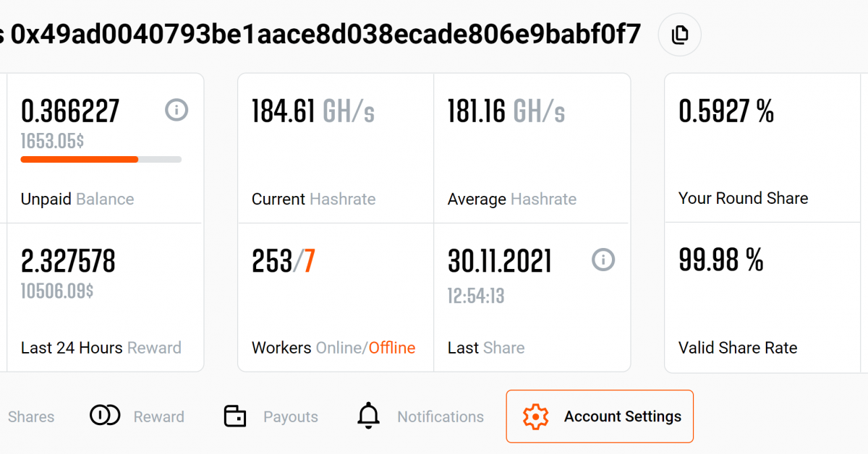Image resolution: width=868 pixels, height=454 pixels.
Task: View Notifications
Action: click(440, 416)
